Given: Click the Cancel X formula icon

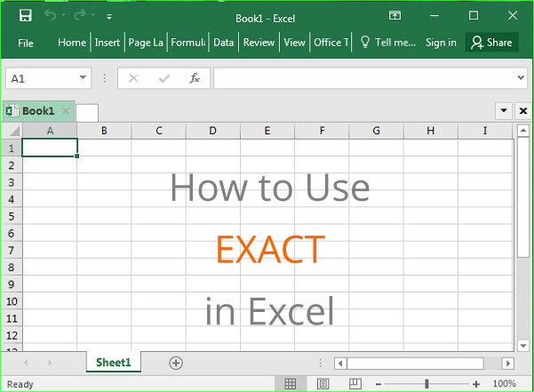Looking at the screenshot, I should coord(133,79).
